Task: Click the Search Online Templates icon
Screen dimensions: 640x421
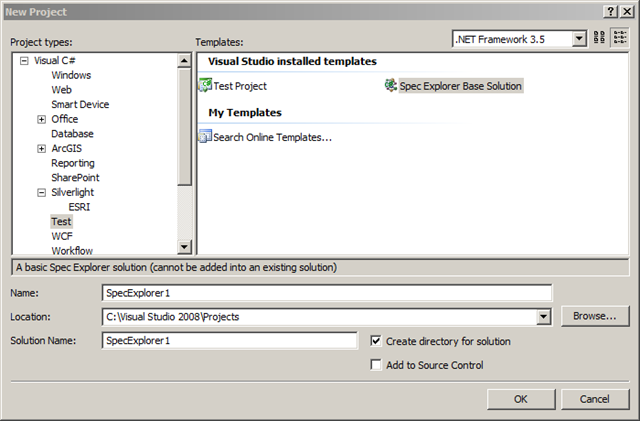Action: click(205, 136)
